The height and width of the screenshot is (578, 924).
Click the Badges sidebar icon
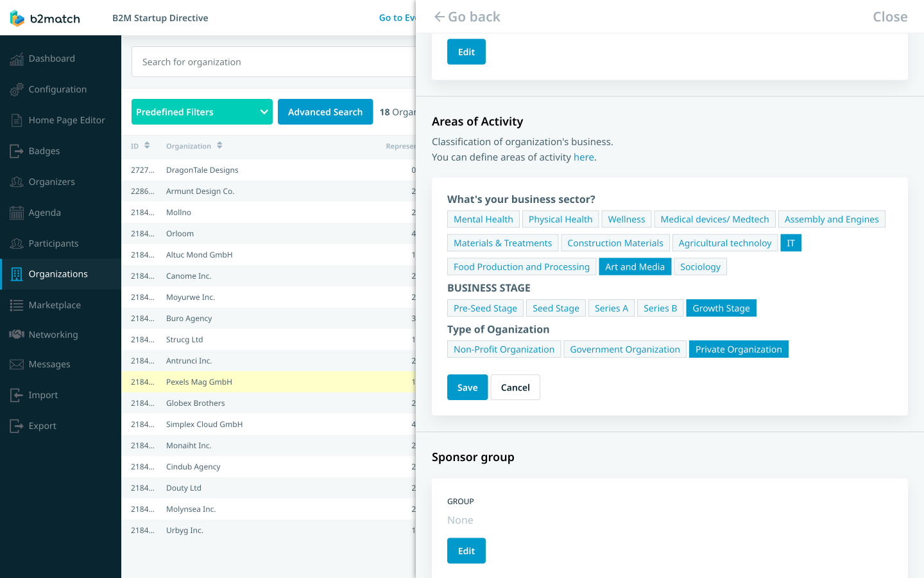pyautogui.click(x=17, y=152)
